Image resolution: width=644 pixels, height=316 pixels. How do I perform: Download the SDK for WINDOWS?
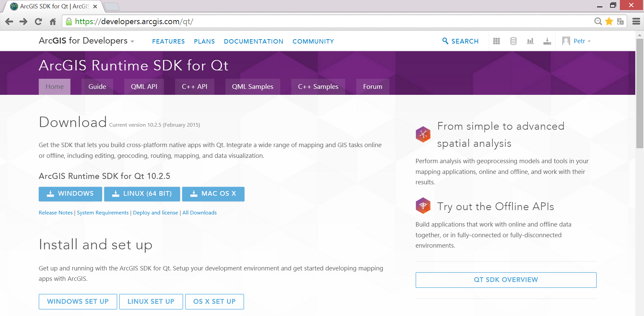pyautogui.click(x=70, y=194)
